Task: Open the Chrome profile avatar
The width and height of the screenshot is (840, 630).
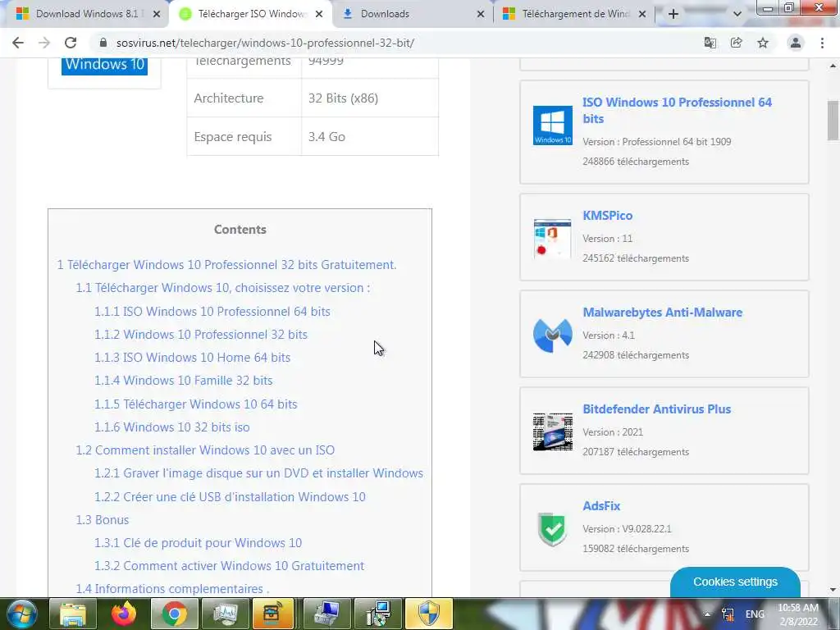Action: click(x=796, y=43)
